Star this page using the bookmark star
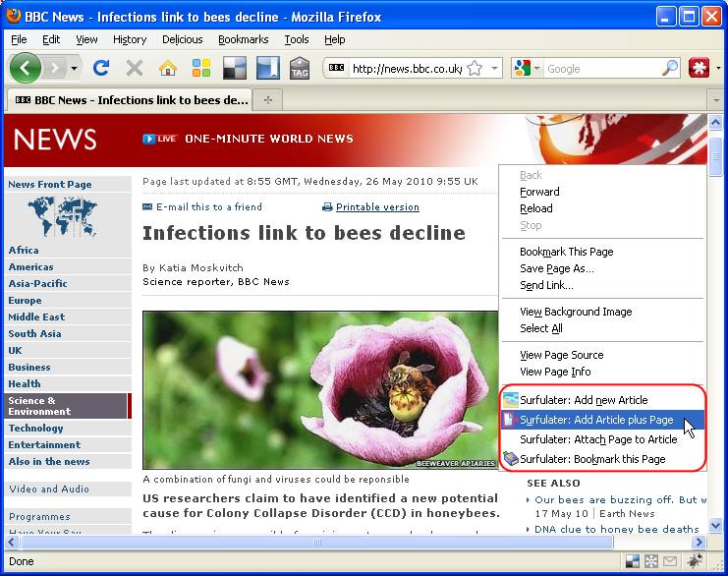The width and height of the screenshot is (728, 576). 475,68
